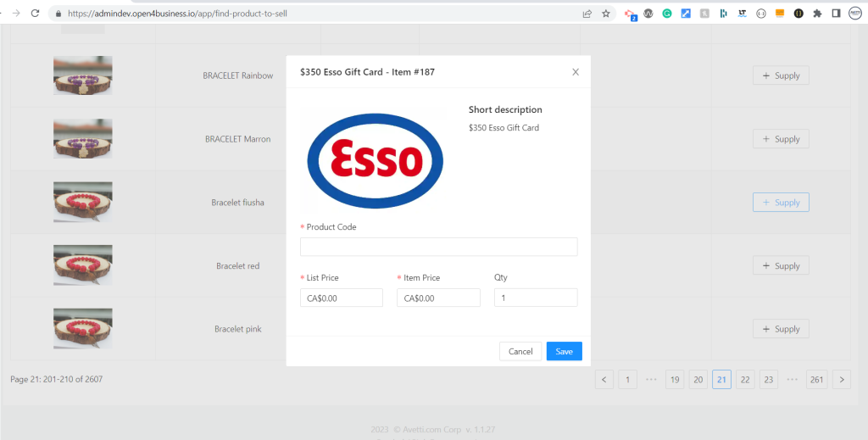Select current page 21
868x440 pixels.
click(722, 380)
